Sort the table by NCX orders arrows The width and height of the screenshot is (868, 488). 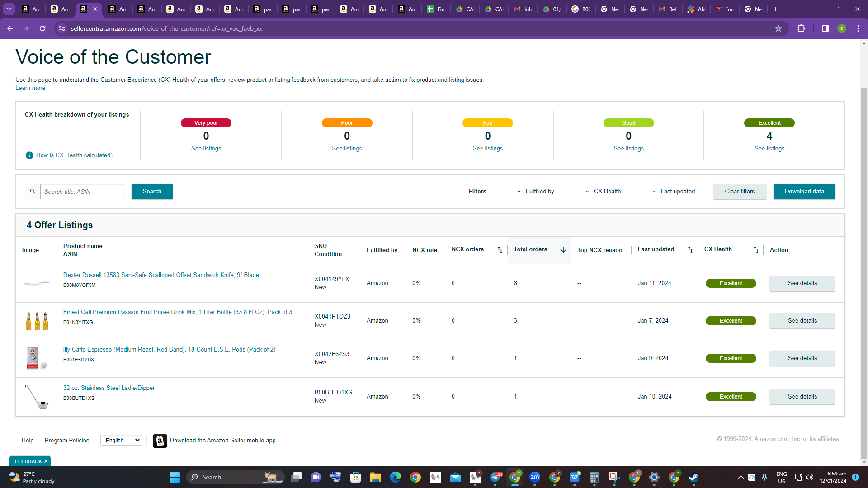[500, 250]
